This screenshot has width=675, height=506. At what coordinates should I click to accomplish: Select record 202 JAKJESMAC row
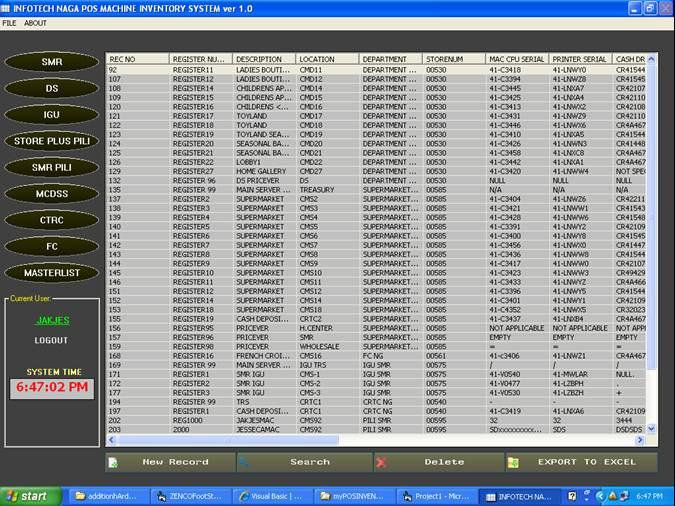[376, 420]
